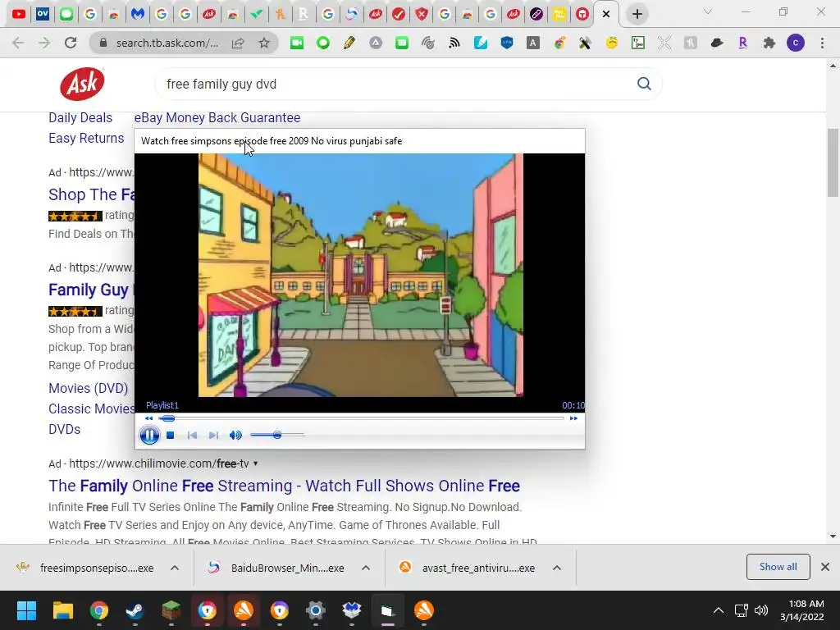Click the Ask logo
840x630 pixels.
point(82,84)
